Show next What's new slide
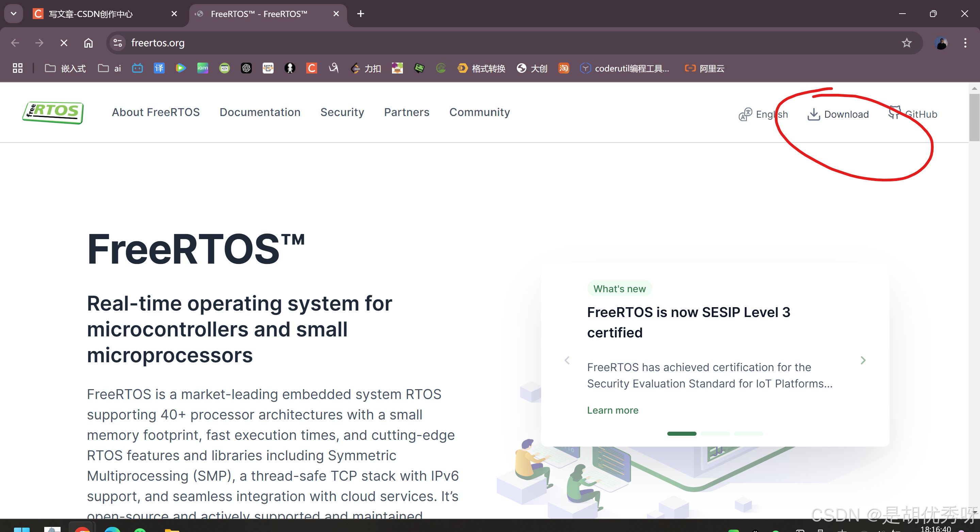The image size is (980, 532). pos(863,360)
